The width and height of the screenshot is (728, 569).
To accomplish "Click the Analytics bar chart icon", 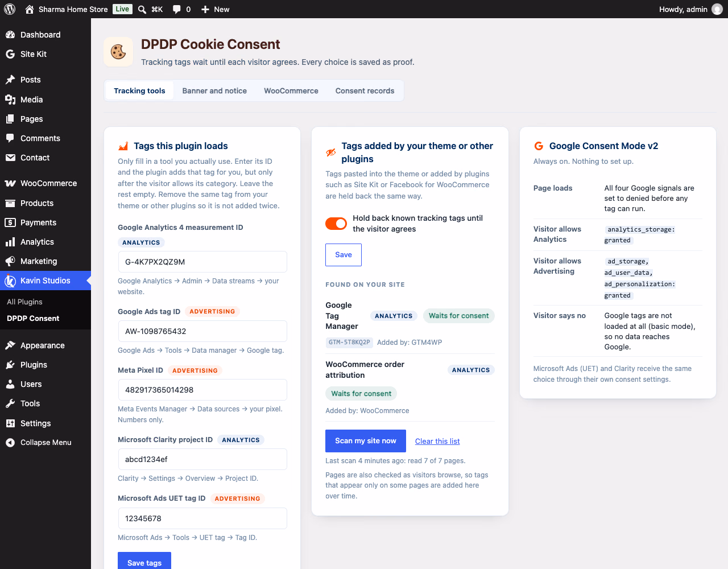I will click(10, 242).
